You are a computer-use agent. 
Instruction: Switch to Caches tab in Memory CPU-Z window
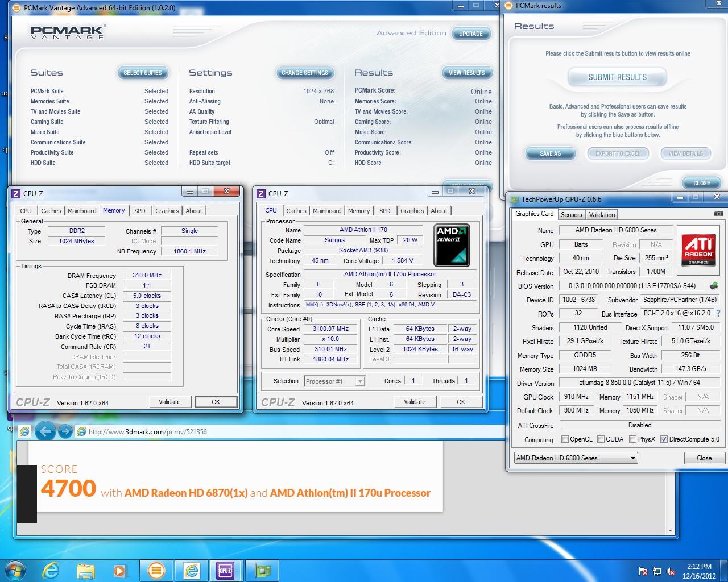(x=51, y=211)
